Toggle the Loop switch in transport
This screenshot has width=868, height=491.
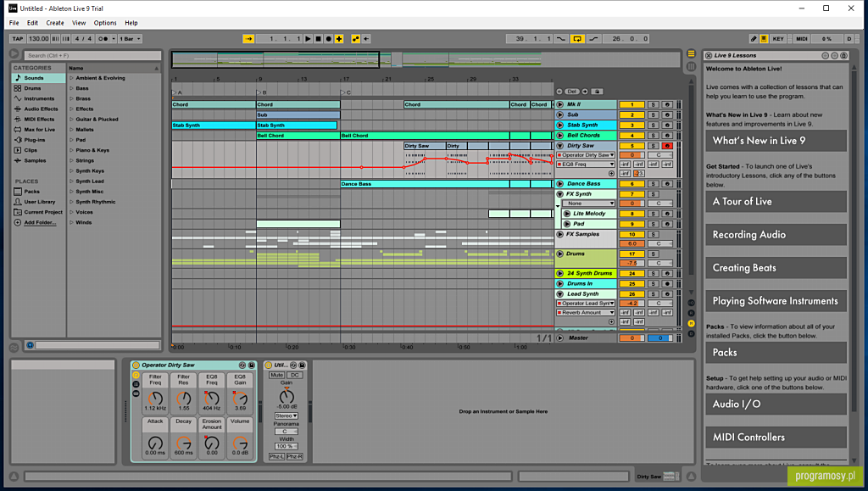point(577,39)
